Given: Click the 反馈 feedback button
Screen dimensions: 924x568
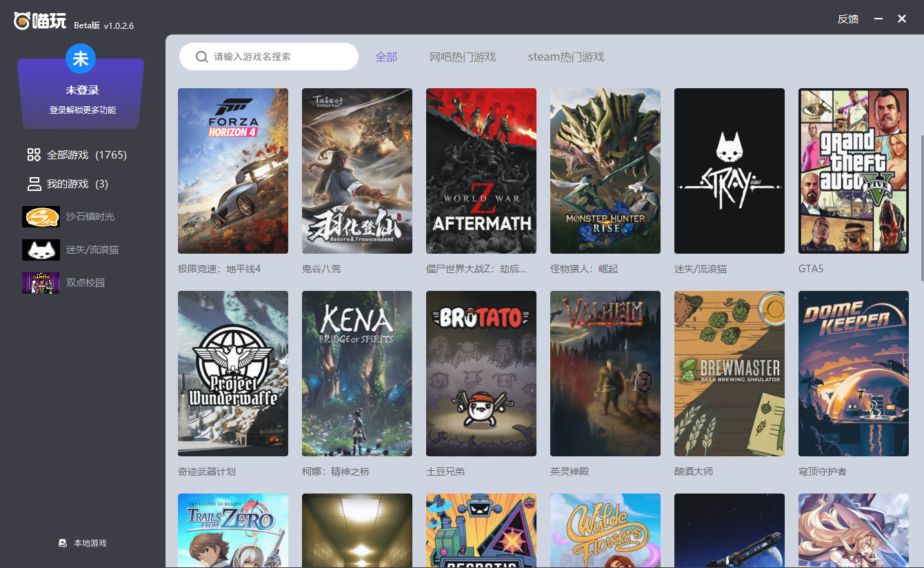Looking at the screenshot, I should tap(847, 19).
